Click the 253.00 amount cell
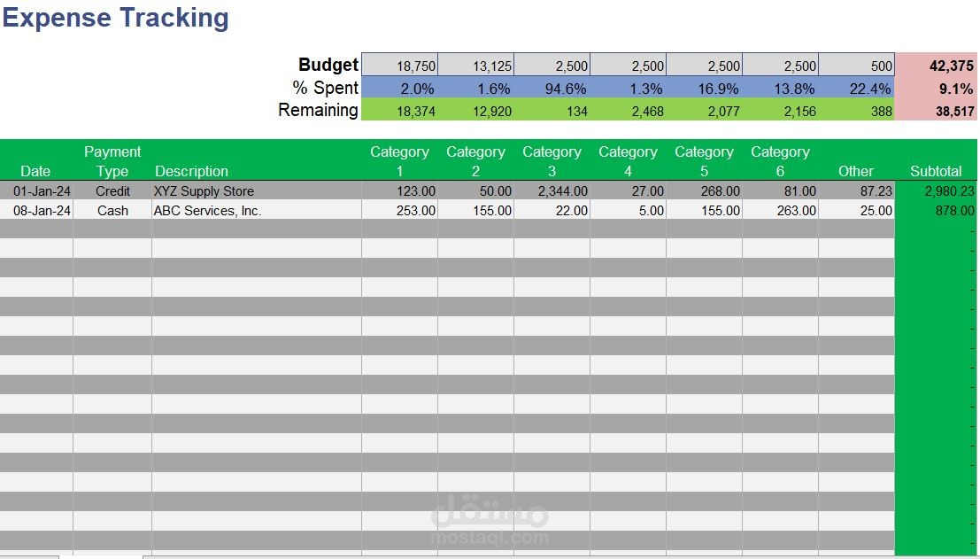The height and width of the screenshot is (559, 980). tap(399, 210)
